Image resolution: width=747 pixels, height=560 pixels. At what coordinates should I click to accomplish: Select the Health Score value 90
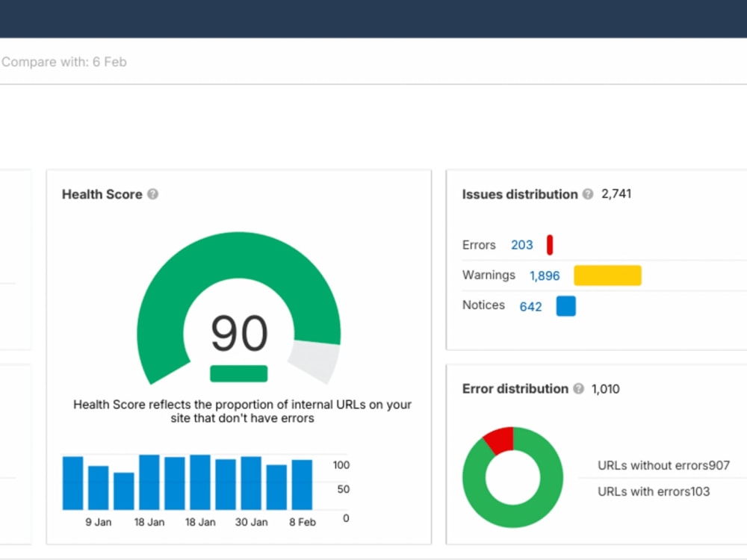(x=239, y=333)
